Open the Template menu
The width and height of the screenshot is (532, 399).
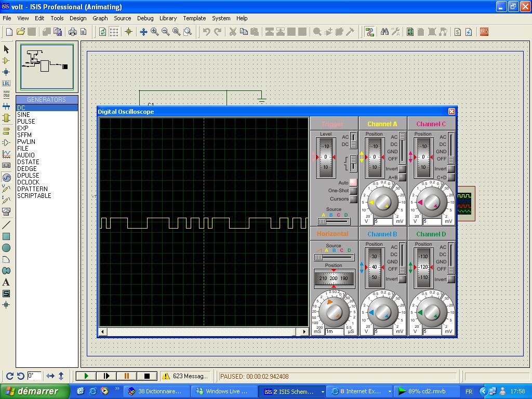pos(194,18)
